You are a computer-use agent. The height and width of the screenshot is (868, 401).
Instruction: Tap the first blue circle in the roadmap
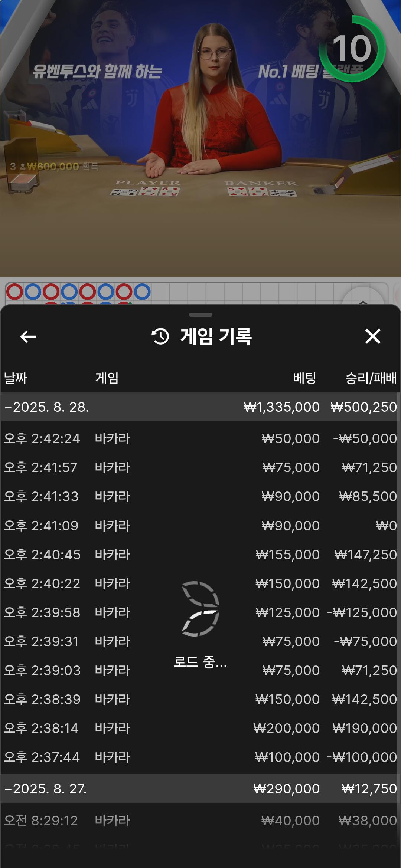[x=33, y=292]
